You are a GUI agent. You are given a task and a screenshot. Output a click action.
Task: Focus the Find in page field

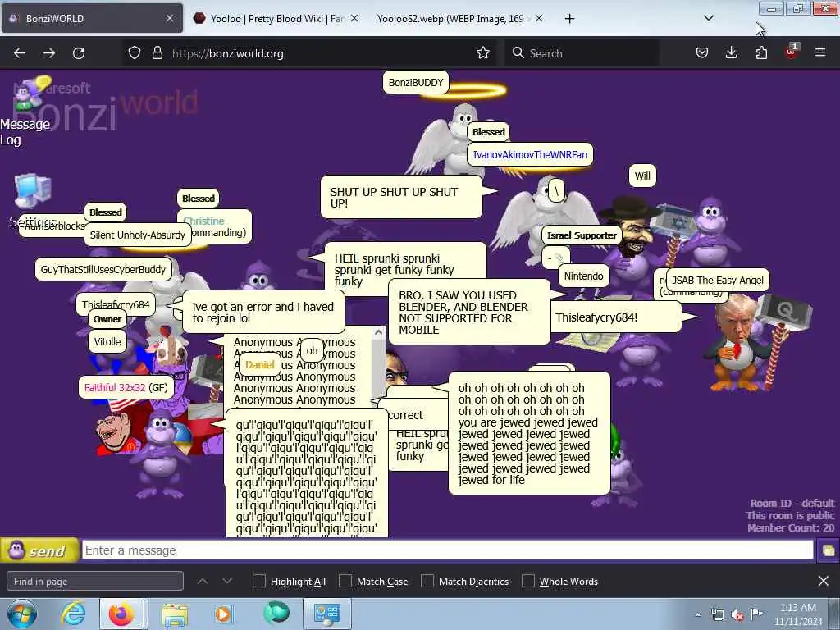(95, 582)
